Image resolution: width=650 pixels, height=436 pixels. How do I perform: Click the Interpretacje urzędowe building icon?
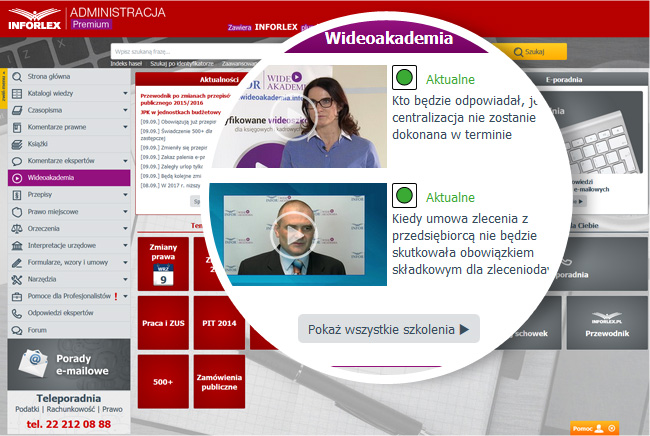17,246
